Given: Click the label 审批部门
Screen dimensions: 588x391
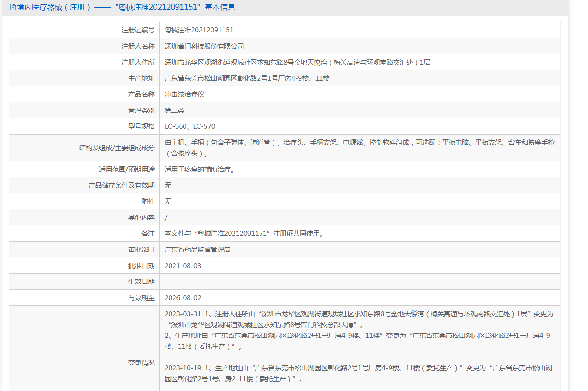Looking at the screenshot, I should click(x=141, y=249).
